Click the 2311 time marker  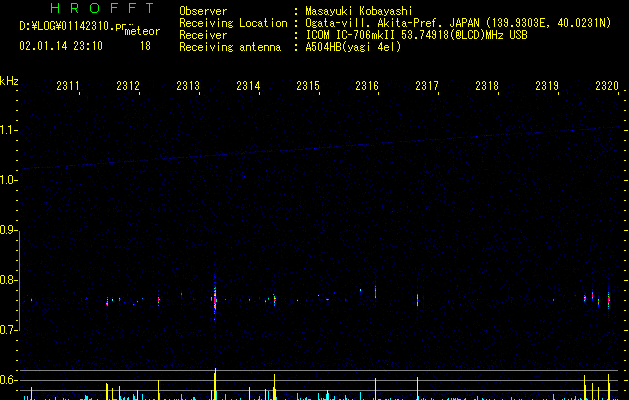[68, 85]
